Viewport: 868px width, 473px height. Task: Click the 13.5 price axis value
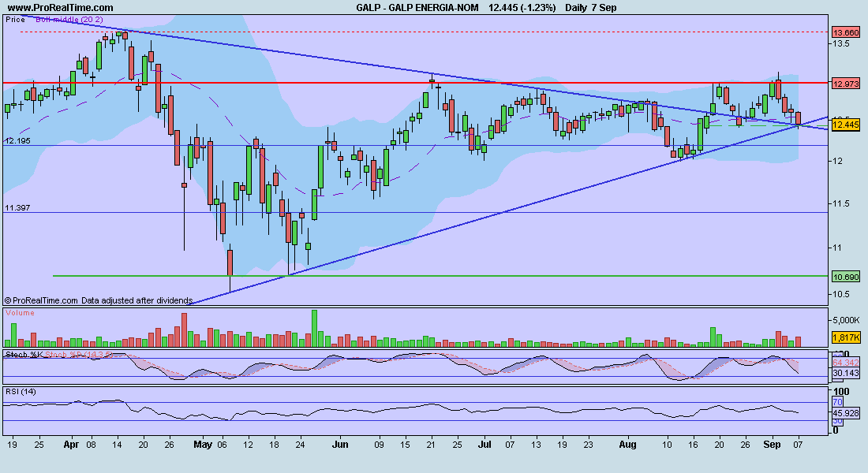point(841,43)
